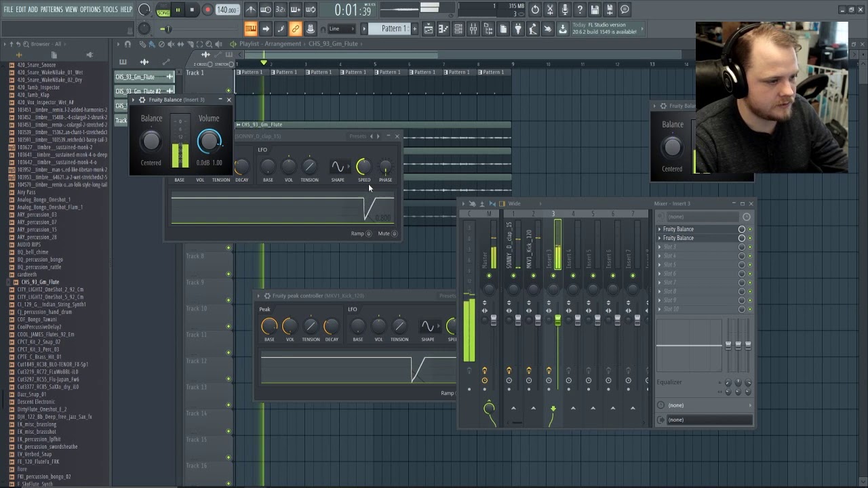The width and height of the screenshot is (868, 488).
Task: Toggle the typing keyboard to piano icon
Action: 251,28
